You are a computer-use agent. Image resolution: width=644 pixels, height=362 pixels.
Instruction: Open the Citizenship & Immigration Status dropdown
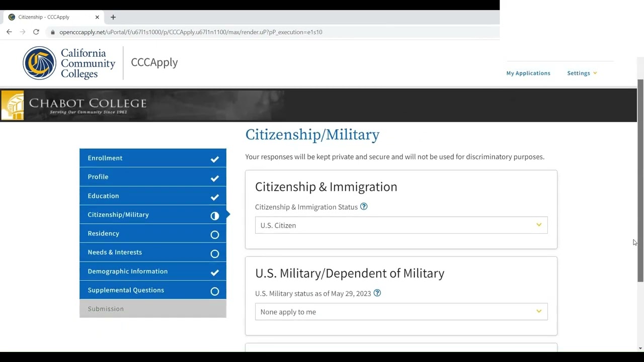tap(401, 225)
